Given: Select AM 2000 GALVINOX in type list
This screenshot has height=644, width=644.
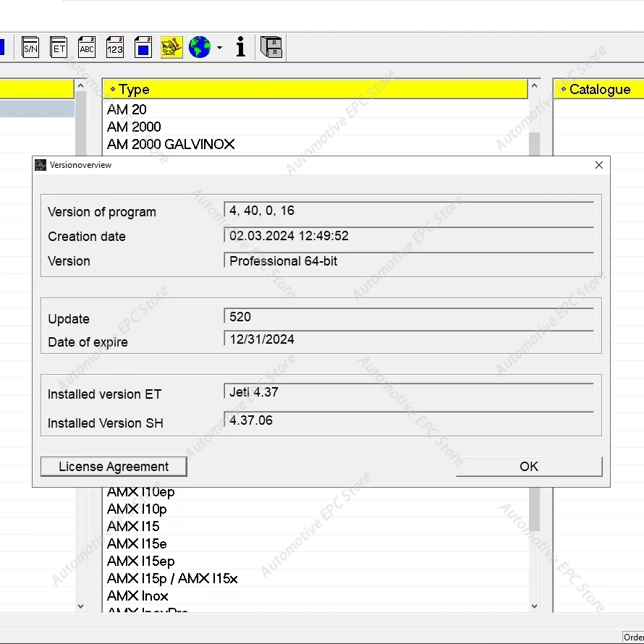Looking at the screenshot, I should click(171, 144).
